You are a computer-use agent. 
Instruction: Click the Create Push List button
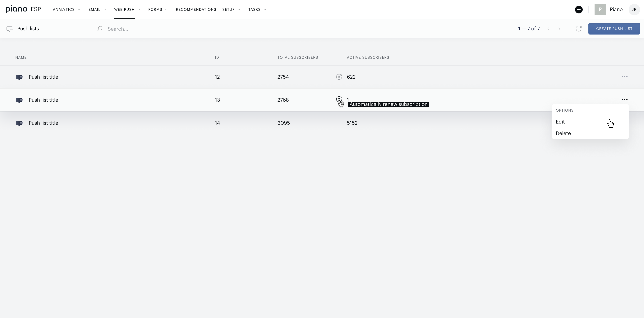[x=614, y=29]
